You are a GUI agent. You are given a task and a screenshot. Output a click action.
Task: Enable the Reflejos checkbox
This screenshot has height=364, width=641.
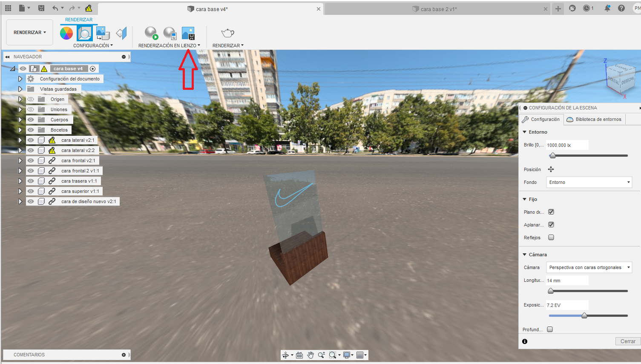551,238
